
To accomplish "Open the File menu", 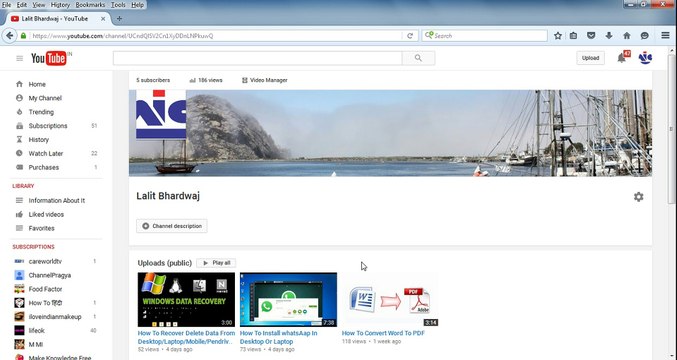I will (x=6, y=5).
